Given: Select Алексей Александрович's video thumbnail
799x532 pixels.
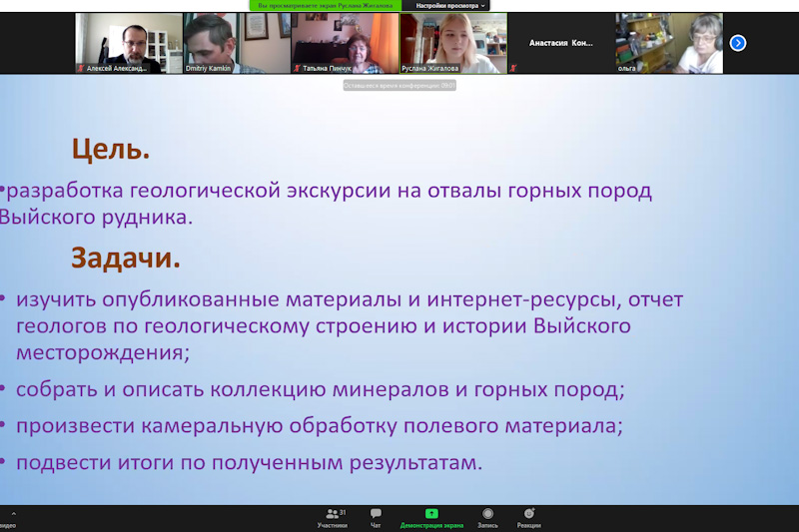Looking at the screenshot, I should (x=129, y=42).
